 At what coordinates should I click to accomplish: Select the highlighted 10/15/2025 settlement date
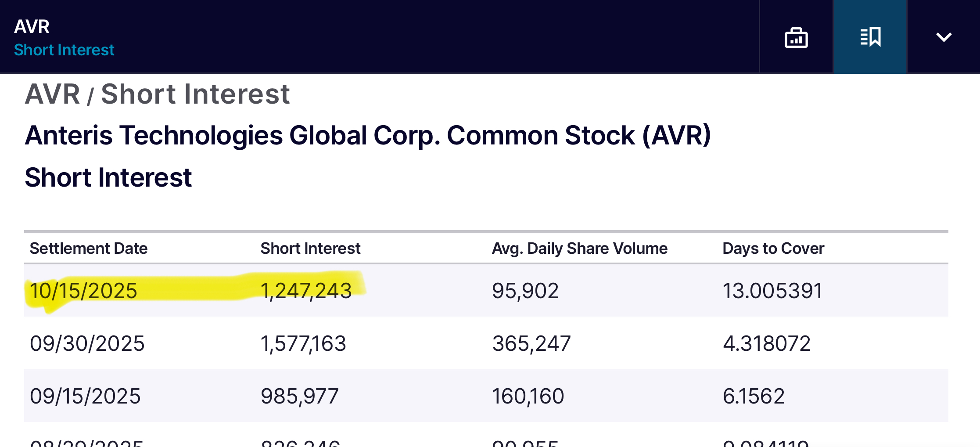(83, 291)
